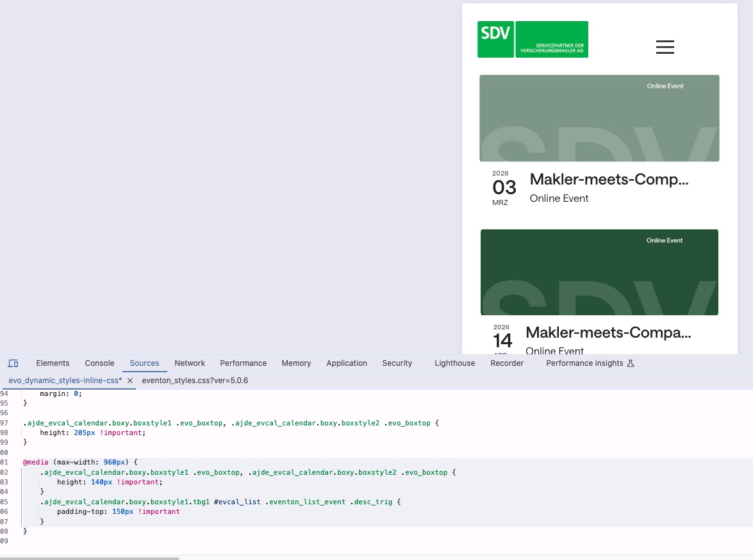753x560 pixels.
Task: Go to the Memory tab
Action: 296,363
